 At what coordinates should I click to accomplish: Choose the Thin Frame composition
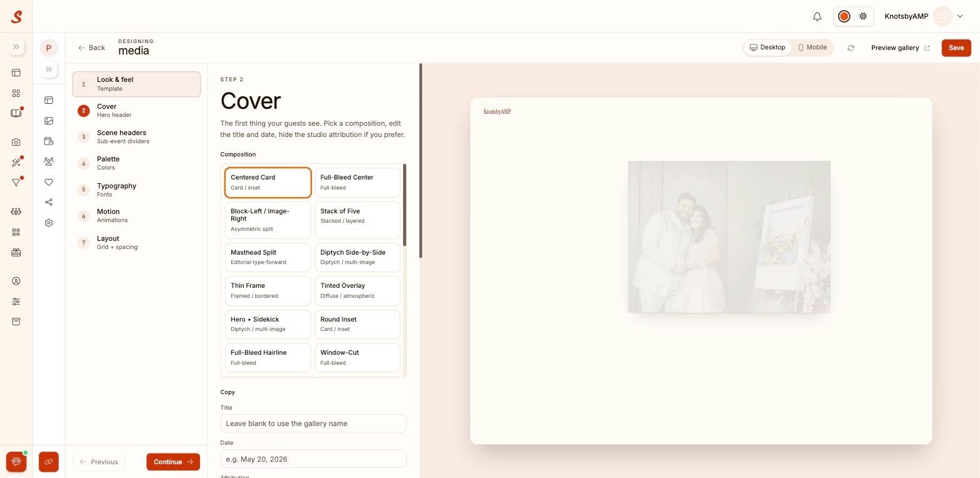pos(267,291)
